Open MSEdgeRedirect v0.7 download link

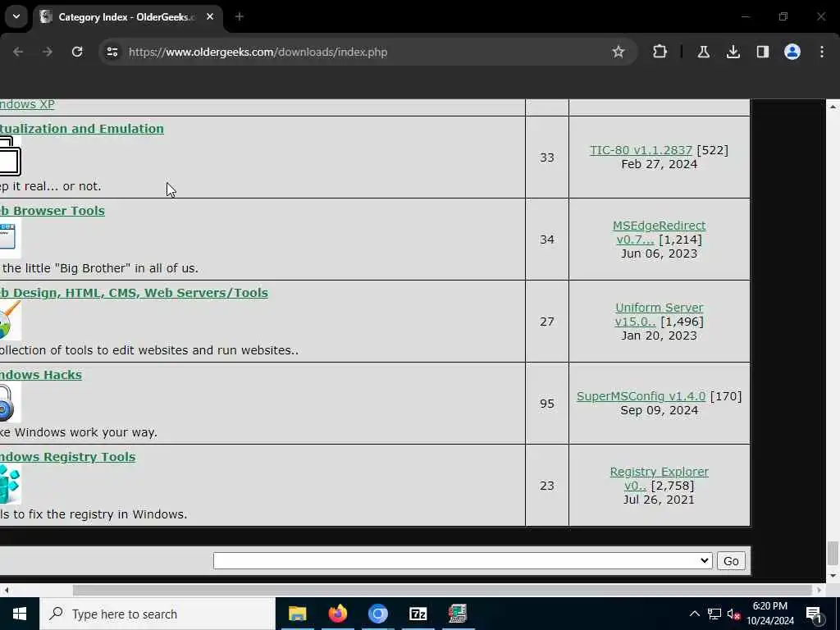click(659, 232)
